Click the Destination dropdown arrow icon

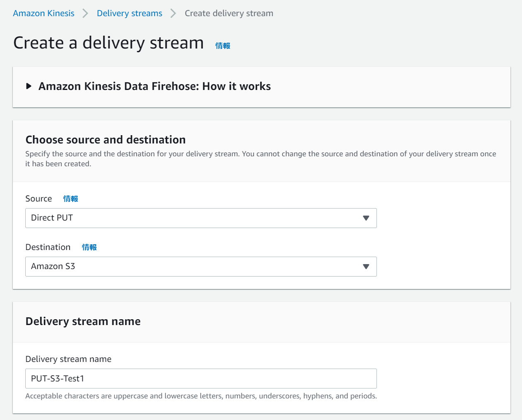(366, 267)
